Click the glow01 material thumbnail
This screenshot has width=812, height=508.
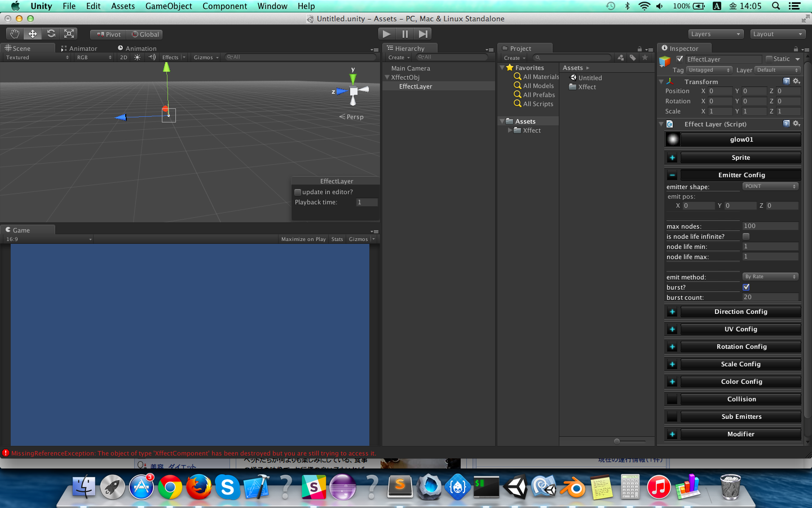pyautogui.click(x=673, y=139)
